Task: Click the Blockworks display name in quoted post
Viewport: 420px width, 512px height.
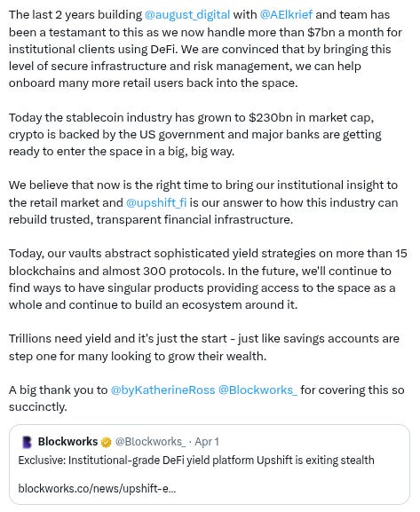Action: click(68, 442)
